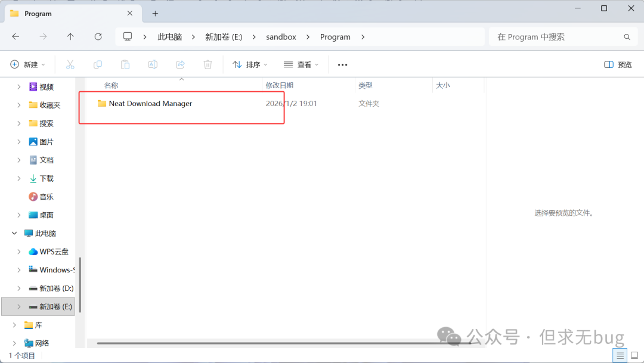Click the Copy icon in toolbar
This screenshot has width=644, height=363.
tap(98, 64)
